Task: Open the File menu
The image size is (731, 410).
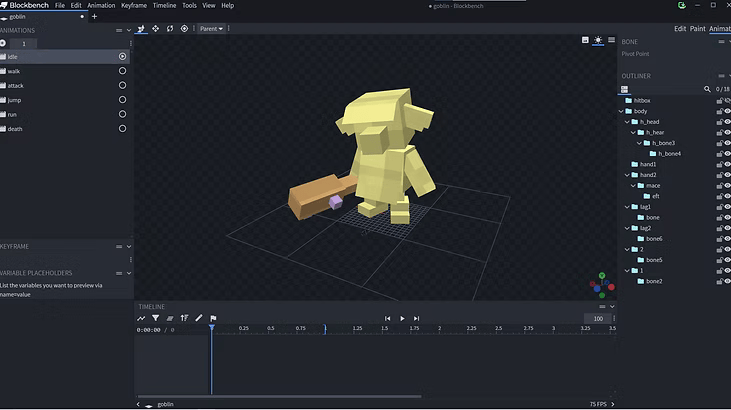Action: [x=60, y=6]
